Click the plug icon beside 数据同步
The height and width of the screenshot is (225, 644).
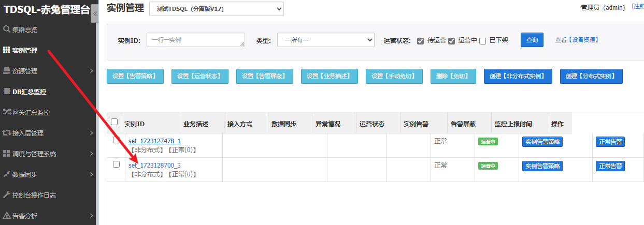7,174
